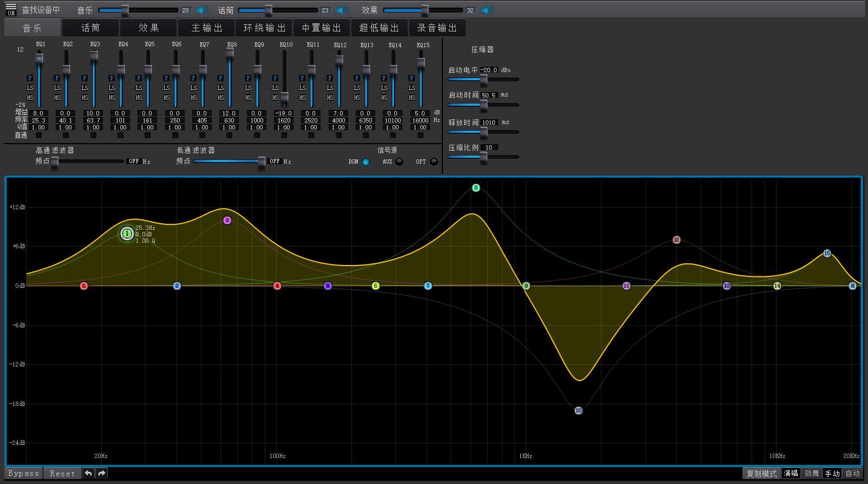This screenshot has width=868, height=484.
Task: Switch to the 中置输出 tab
Action: [322, 28]
